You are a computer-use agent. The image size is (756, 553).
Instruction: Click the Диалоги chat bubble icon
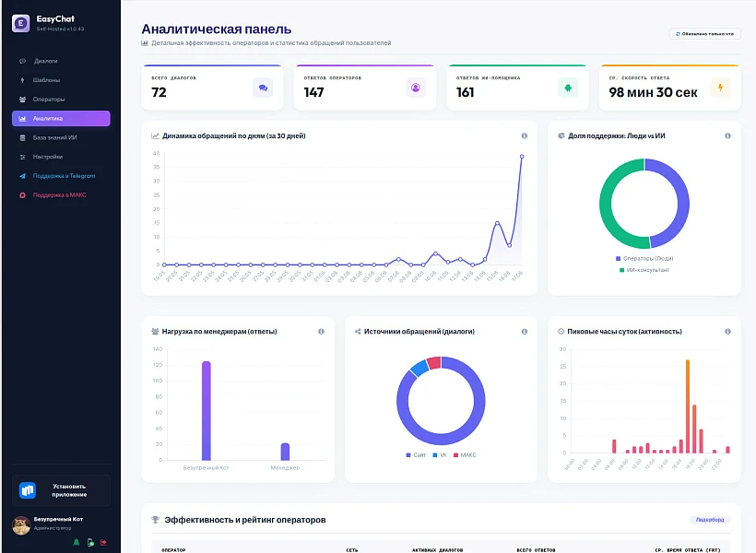[x=22, y=61]
